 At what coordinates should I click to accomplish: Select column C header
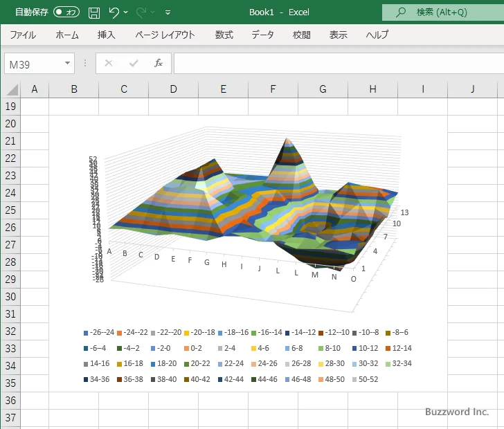(124, 89)
